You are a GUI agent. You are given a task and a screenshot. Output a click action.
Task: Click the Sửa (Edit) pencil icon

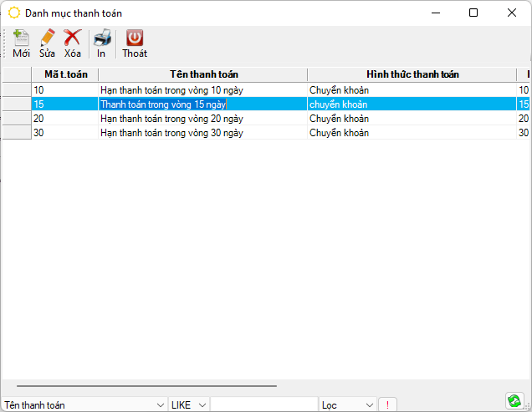point(47,38)
